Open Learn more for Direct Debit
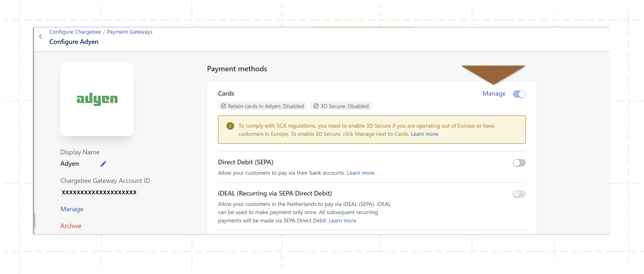Screen dimensions: 644x274 click(361, 173)
